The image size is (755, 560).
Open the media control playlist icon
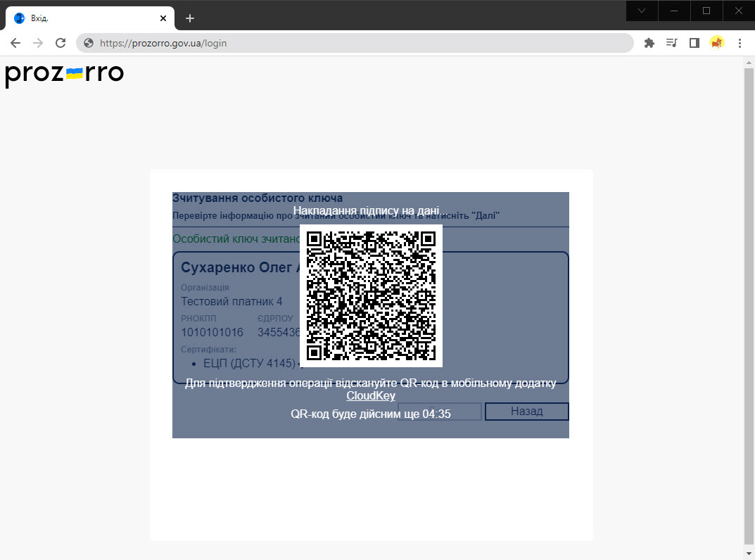pyautogui.click(x=672, y=44)
